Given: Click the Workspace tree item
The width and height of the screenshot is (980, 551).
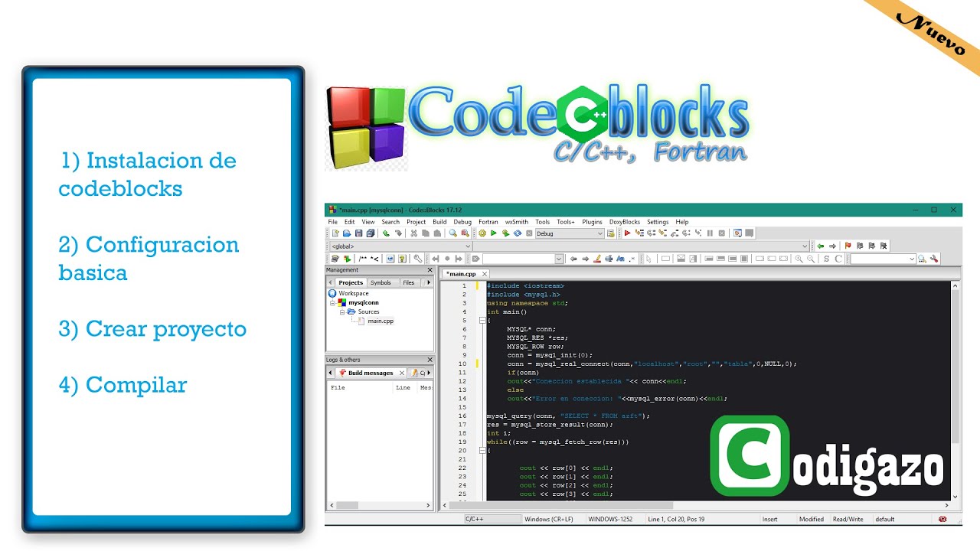Looking at the screenshot, I should tap(354, 293).
